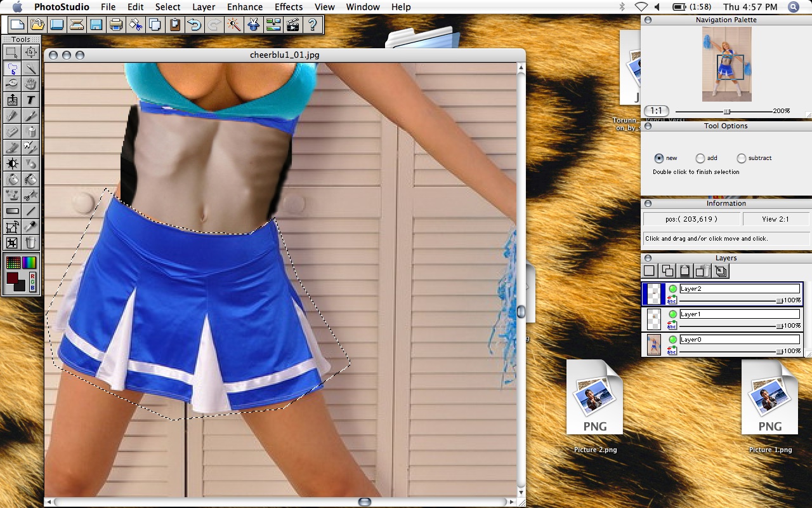Screen dimensions: 812x508
Task: Choose the Magic Wand tool in Tools palette
Action: [x=30, y=68]
